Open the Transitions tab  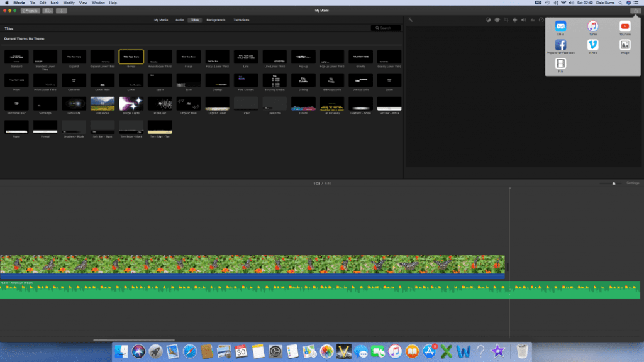click(x=241, y=19)
